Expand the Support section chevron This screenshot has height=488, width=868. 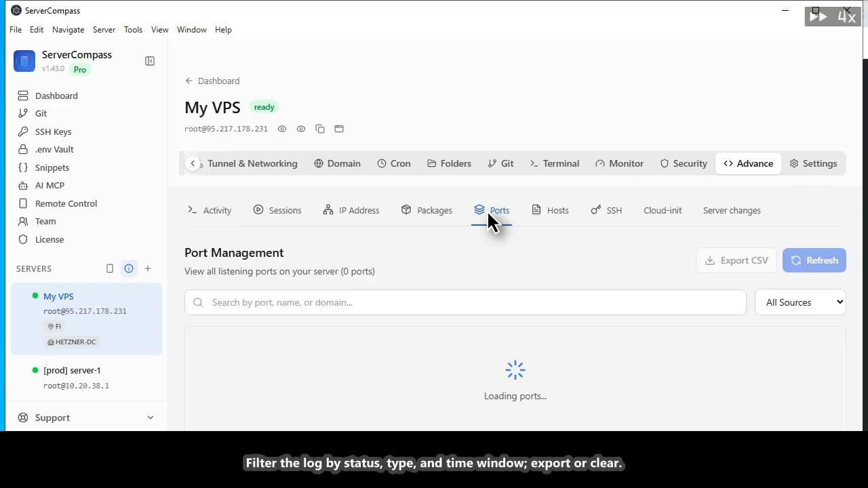(x=151, y=418)
